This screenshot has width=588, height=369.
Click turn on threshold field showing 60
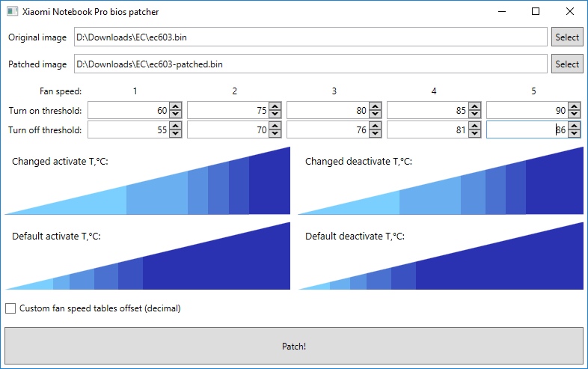pyautogui.click(x=129, y=110)
